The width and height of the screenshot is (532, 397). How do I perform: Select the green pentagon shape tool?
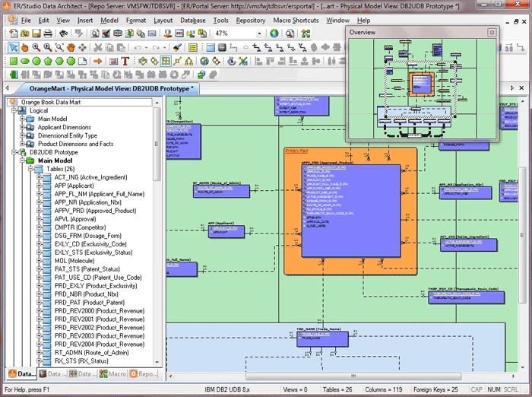pyautogui.click(x=48, y=61)
